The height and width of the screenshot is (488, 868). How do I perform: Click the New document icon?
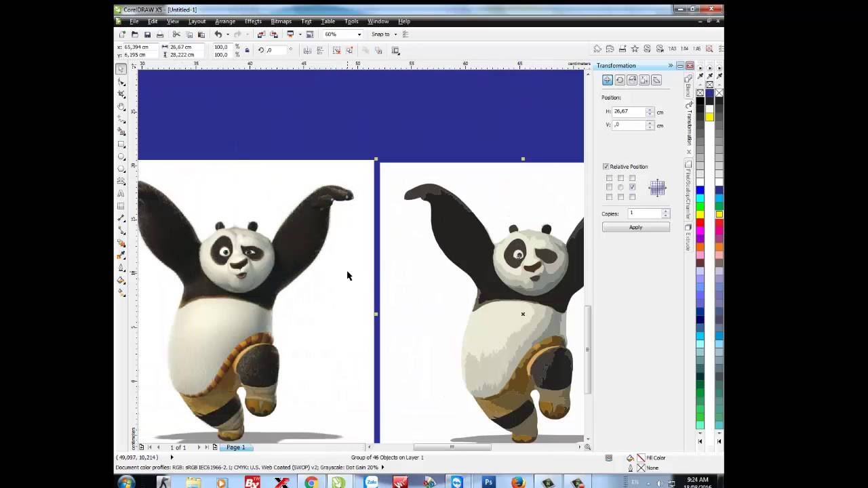[122, 34]
